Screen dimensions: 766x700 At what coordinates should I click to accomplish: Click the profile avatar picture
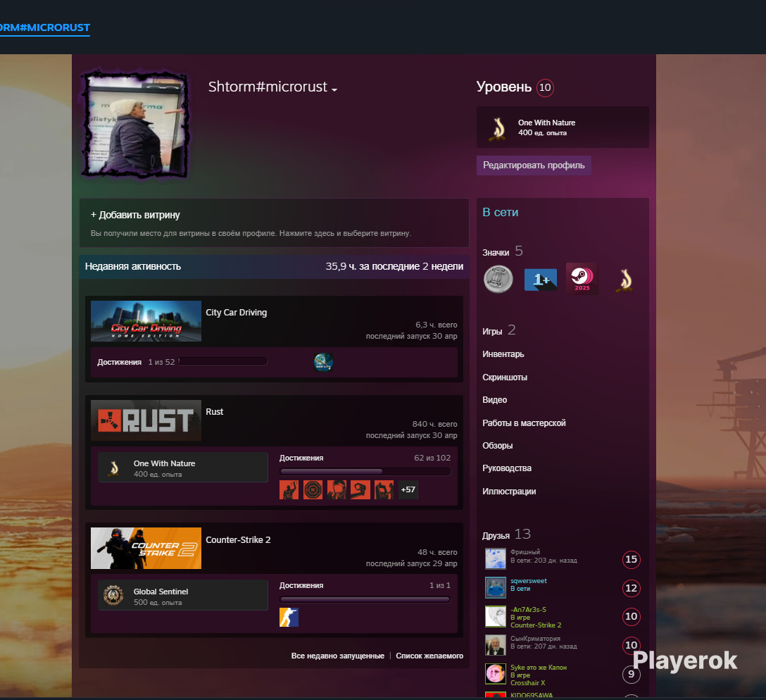point(137,125)
